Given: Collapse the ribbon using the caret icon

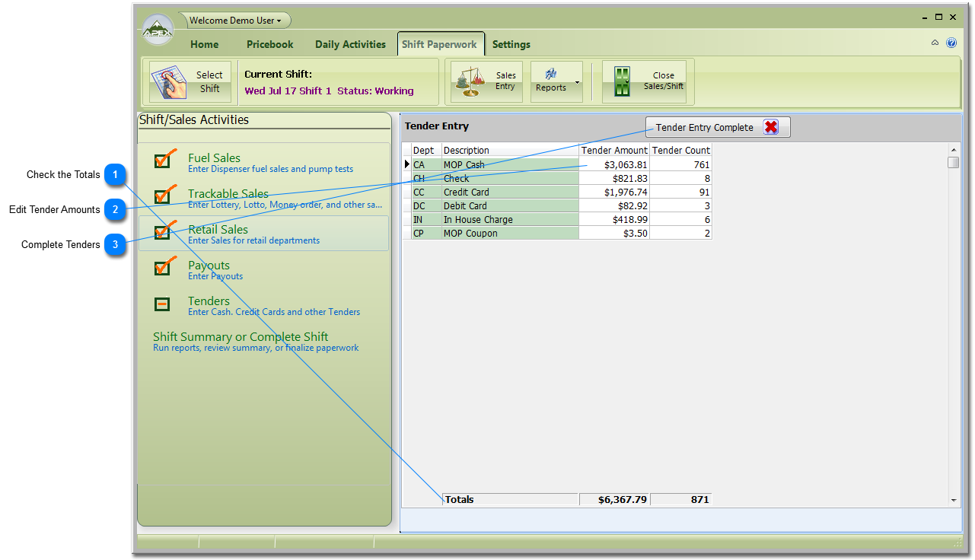Looking at the screenshot, I should (x=935, y=43).
